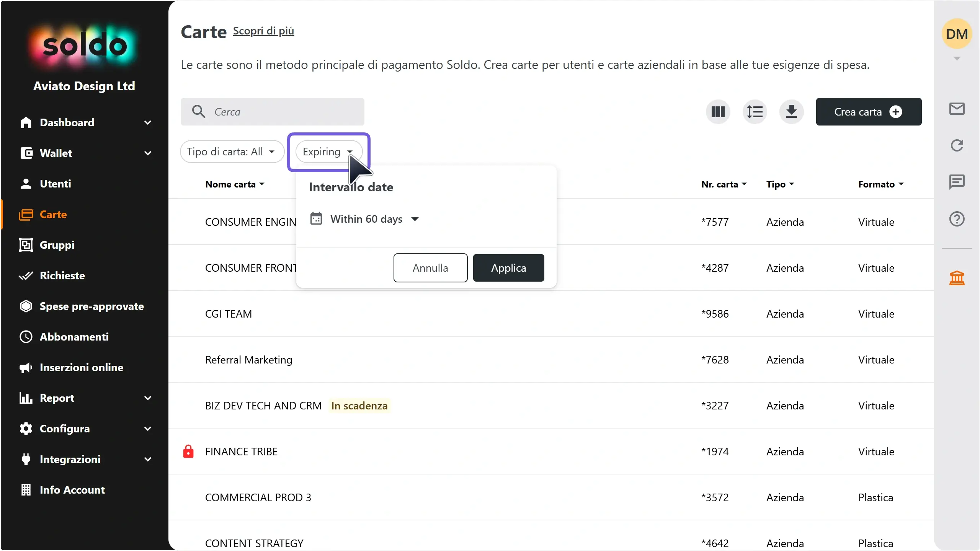
Task: Open Inserzioni online in the sidebar
Action: 82,367
